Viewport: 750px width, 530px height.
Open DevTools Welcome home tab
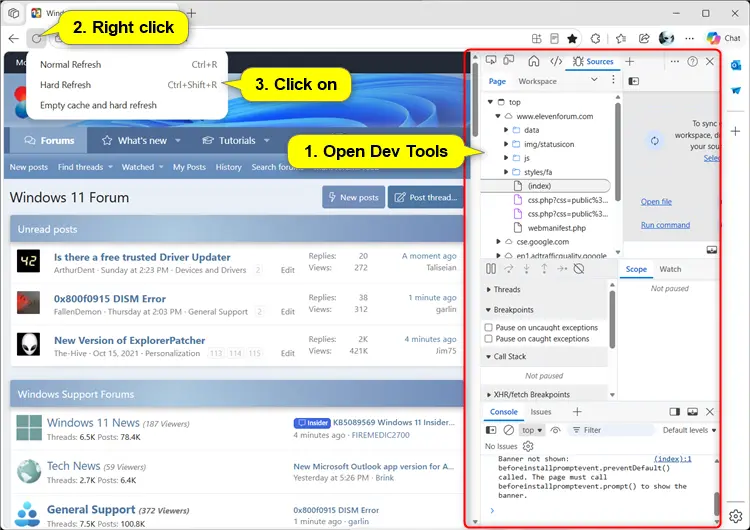(x=534, y=61)
